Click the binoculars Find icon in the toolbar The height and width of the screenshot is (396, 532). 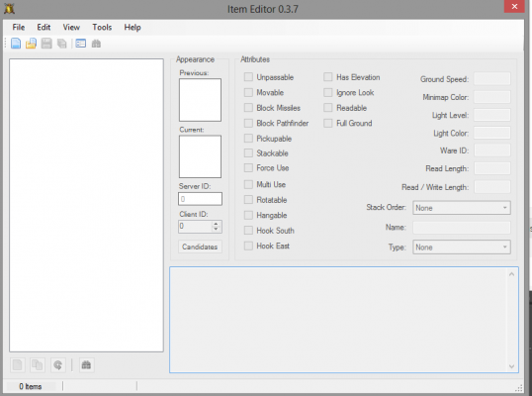click(96, 44)
